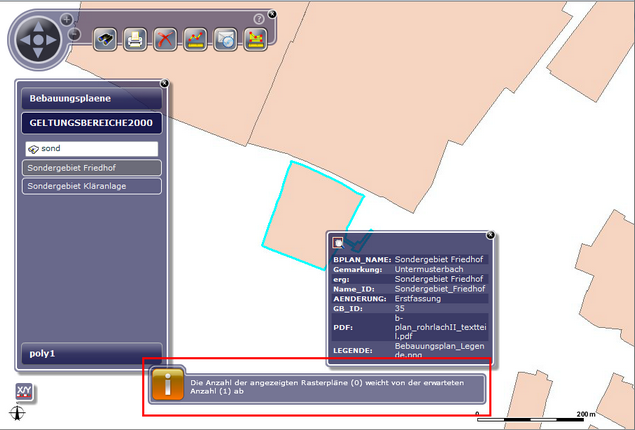Expand the Bebauungsplaene section header
The height and width of the screenshot is (430, 635).
coord(92,98)
